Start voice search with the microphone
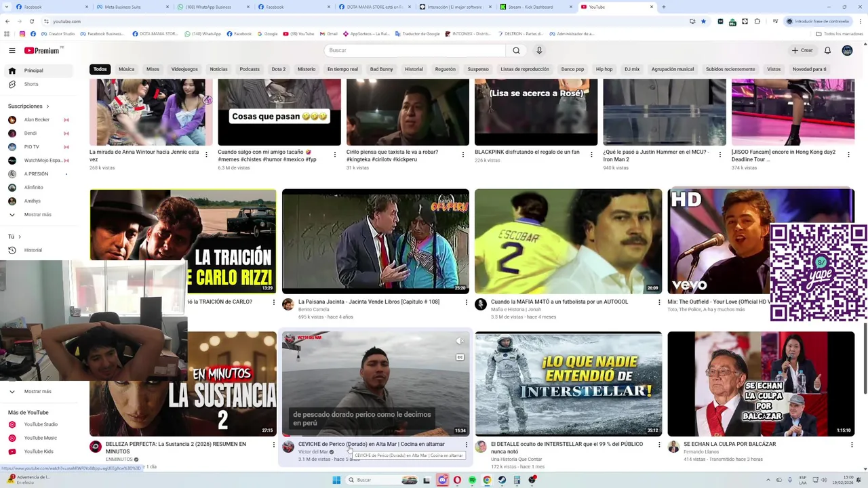 click(x=539, y=50)
